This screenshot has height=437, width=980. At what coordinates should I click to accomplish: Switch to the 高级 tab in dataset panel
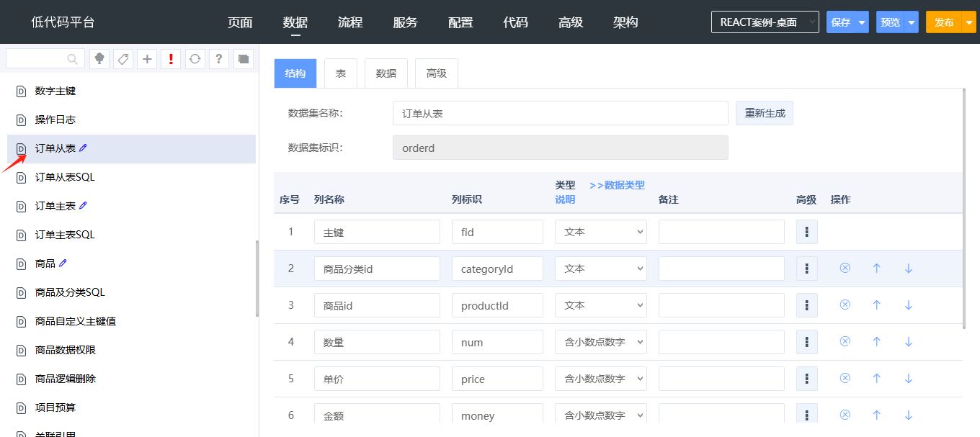(437, 73)
